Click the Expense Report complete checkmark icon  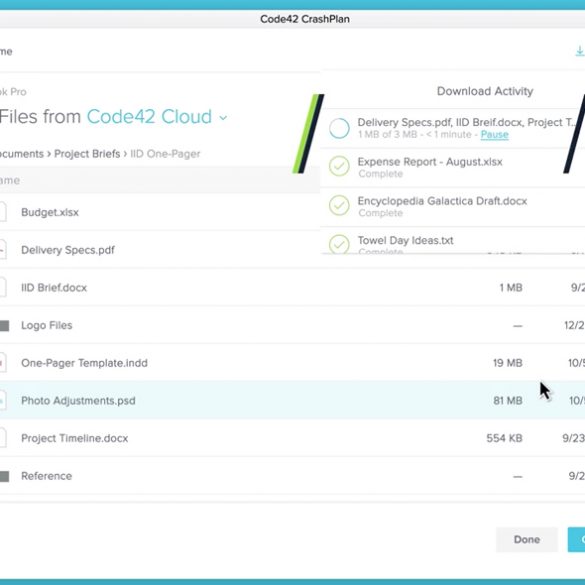coord(339,166)
